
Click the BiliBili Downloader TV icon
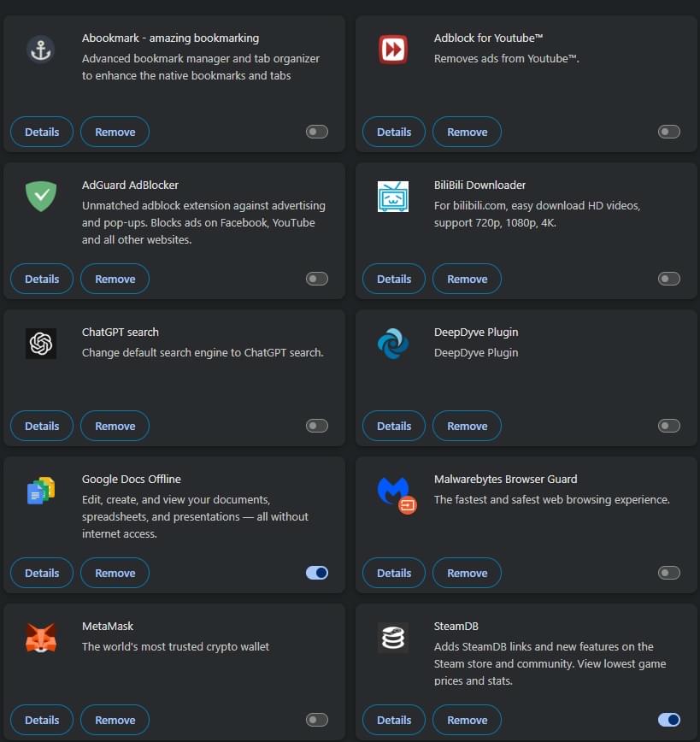tap(393, 197)
